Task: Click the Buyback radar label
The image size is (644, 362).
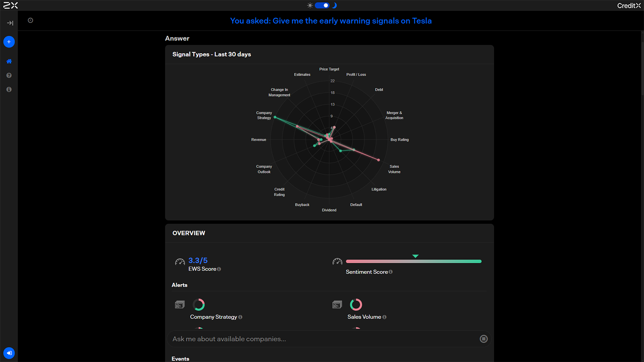Action: (x=302, y=205)
